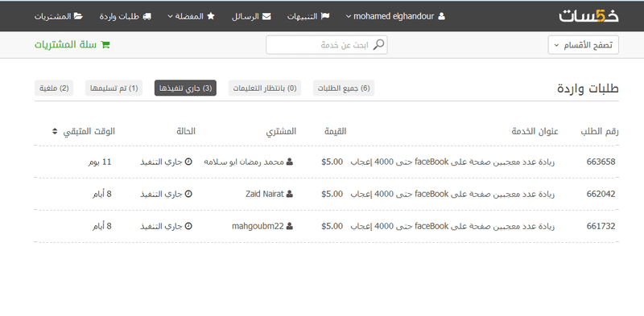644x316 pixels.
Task: Click the Khamsat logo
Action: [x=588, y=16]
